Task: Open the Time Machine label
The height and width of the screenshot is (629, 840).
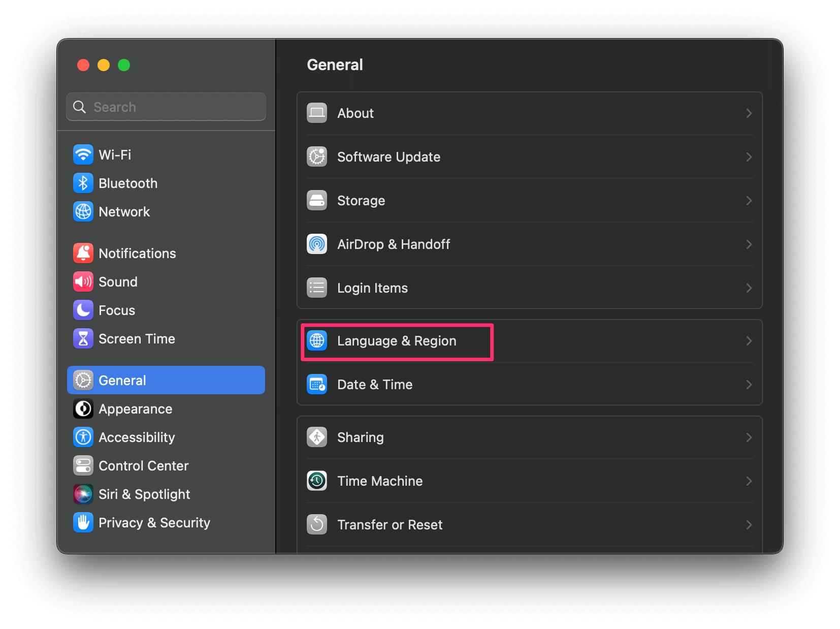Action: point(380,481)
